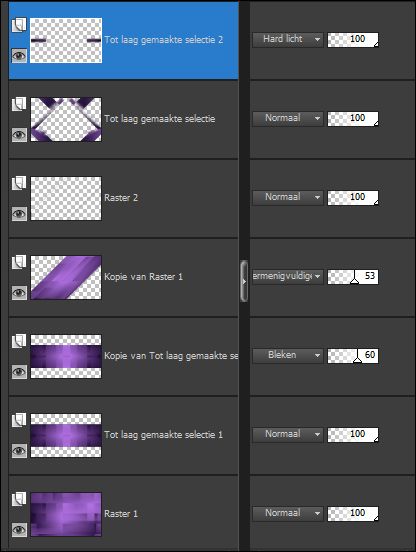Click layer type icon of Kopie van Raster 1
Screen dimensions: 416x552
19,262
